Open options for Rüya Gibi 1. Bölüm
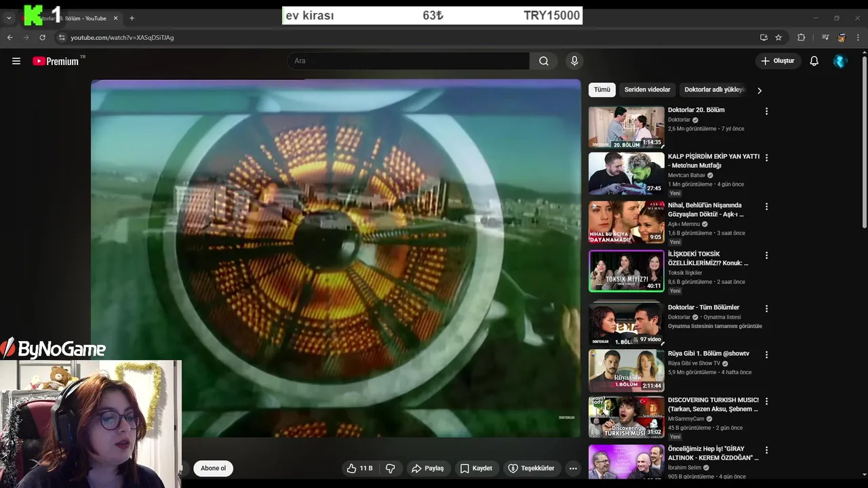The width and height of the screenshot is (868, 488). (x=766, y=354)
